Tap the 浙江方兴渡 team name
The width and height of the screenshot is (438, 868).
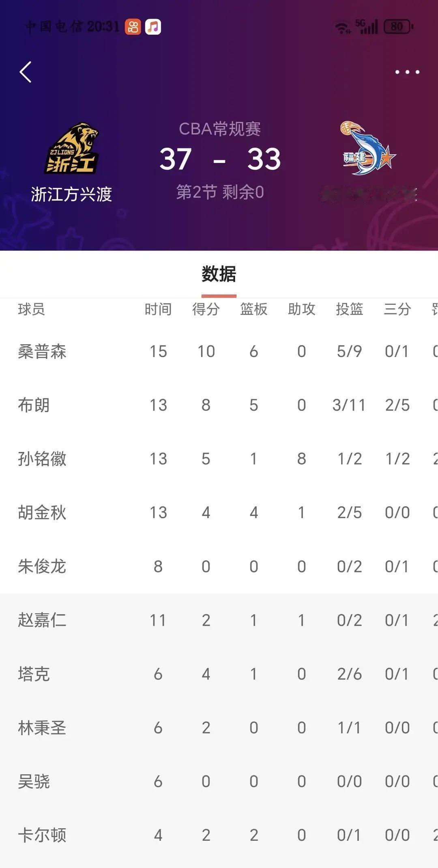(71, 194)
